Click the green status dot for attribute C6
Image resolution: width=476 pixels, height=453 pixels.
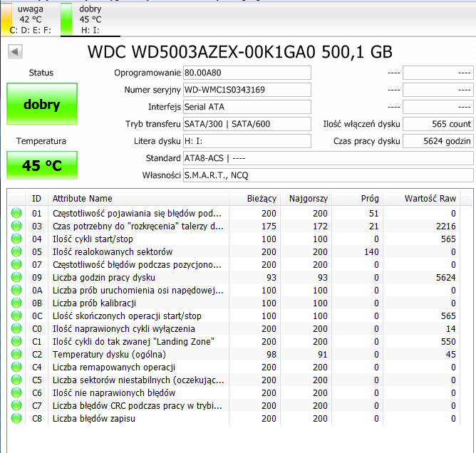16,392
